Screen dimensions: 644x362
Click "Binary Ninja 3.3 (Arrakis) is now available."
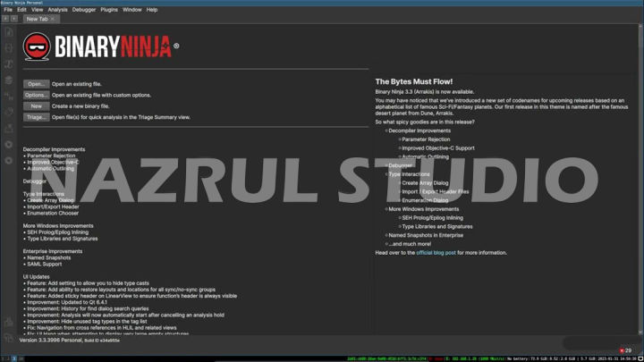coord(424,92)
